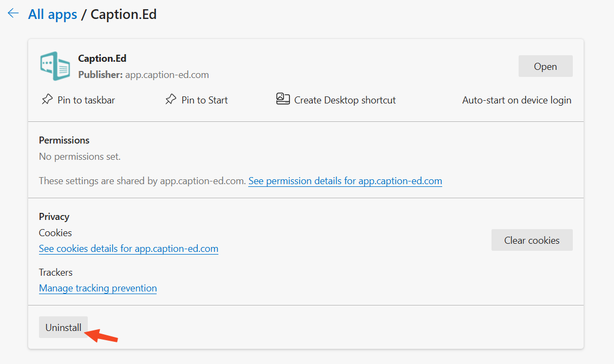This screenshot has width=614, height=364.
Task: Click the Permissions section heading
Action: 64,140
